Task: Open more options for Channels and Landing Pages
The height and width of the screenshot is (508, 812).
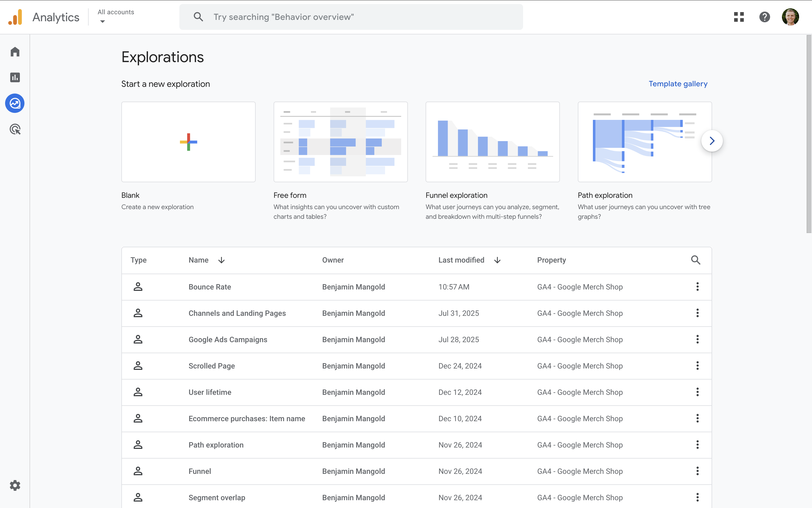Action: tap(697, 313)
